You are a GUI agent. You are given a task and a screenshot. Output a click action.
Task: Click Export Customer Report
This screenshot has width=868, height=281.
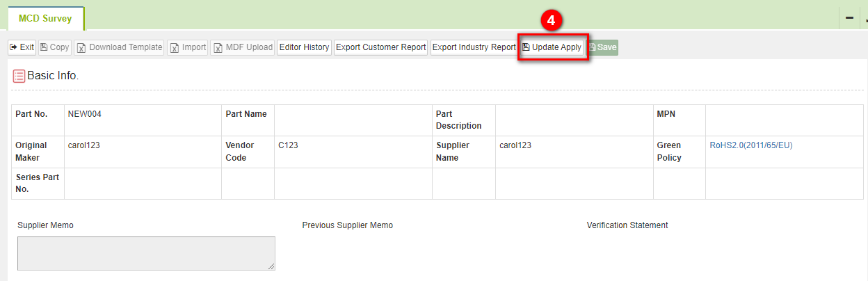[x=380, y=47]
